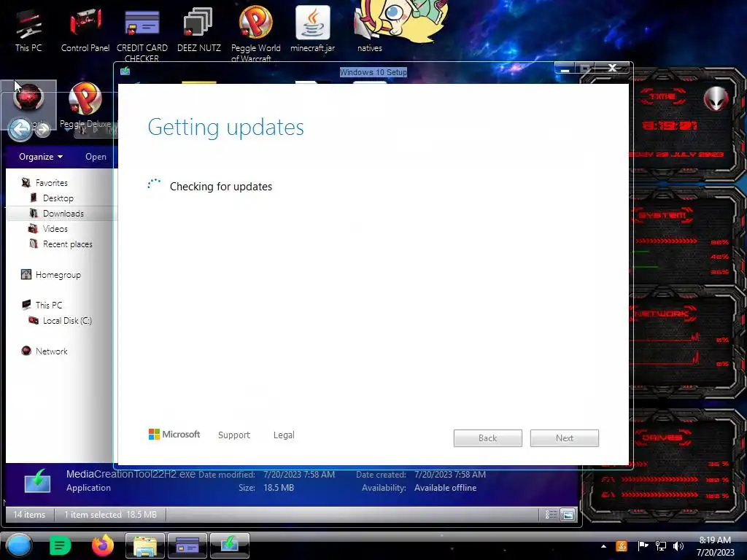Switch to credit card checker taskbar button
Image resolution: width=747 pixels, height=560 pixels.
pyautogui.click(x=187, y=545)
